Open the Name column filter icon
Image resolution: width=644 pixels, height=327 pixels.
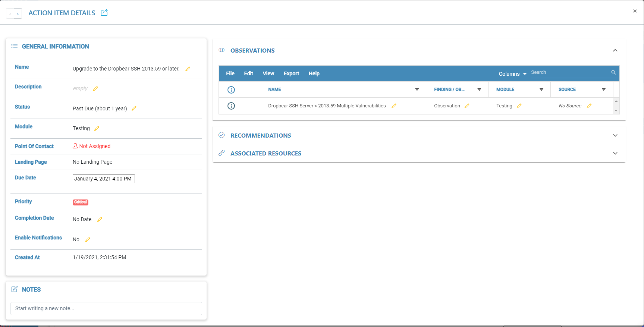(x=417, y=89)
